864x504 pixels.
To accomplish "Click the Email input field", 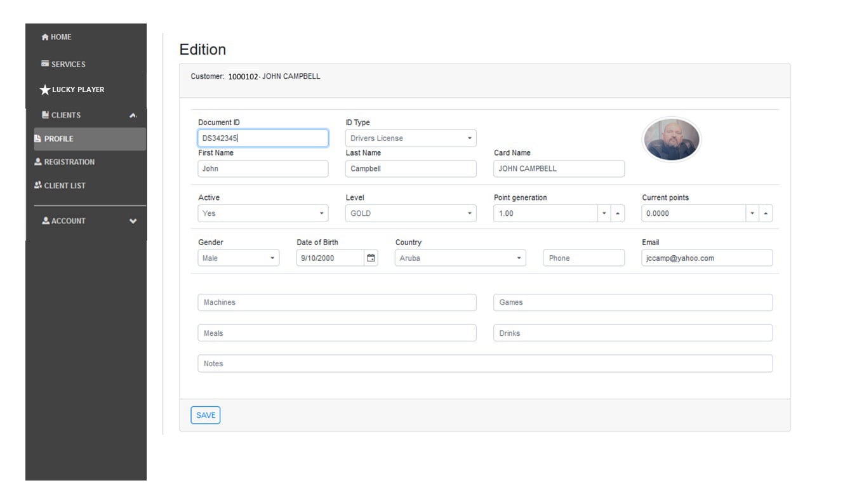I will pos(707,258).
